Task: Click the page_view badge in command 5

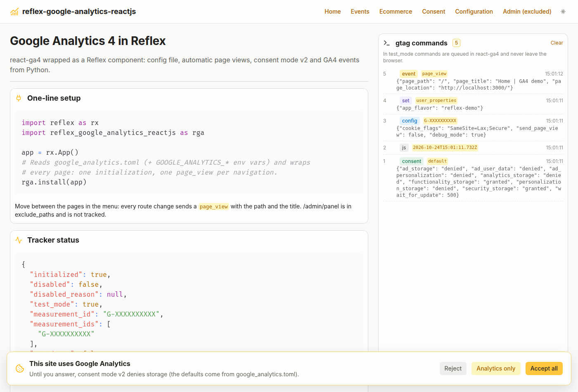Action: [x=434, y=74]
